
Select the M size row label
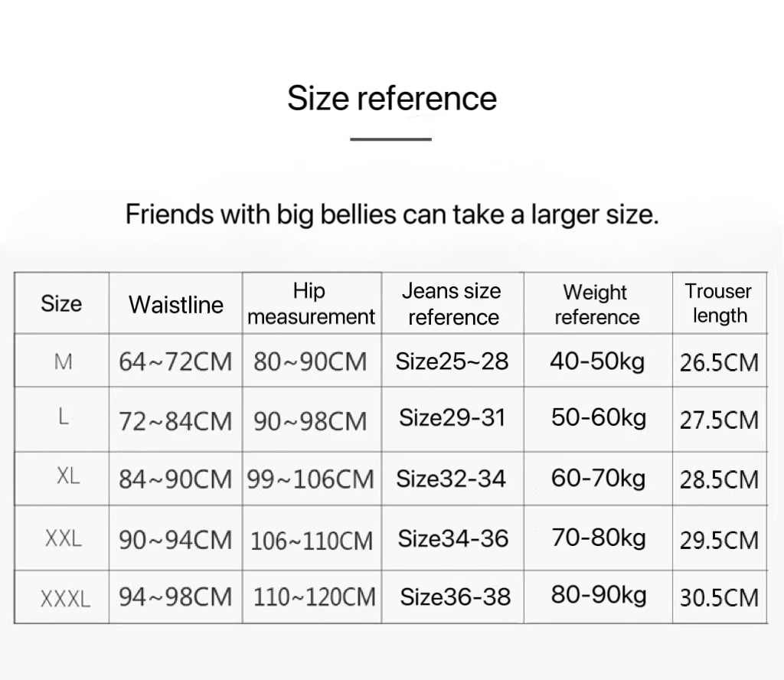tap(64, 362)
